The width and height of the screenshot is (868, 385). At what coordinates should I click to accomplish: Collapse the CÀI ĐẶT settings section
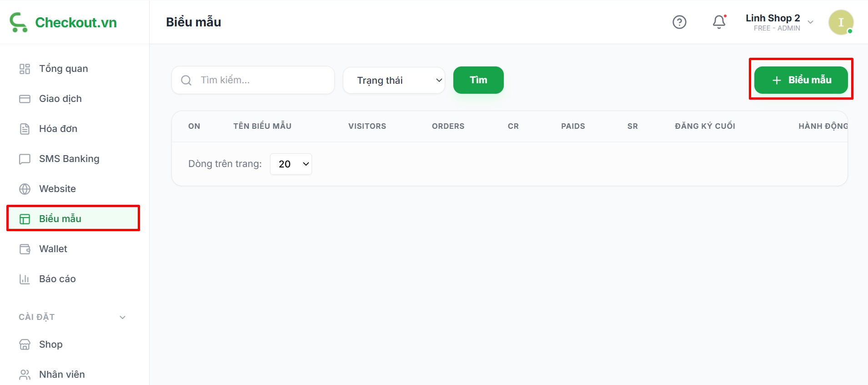click(122, 317)
